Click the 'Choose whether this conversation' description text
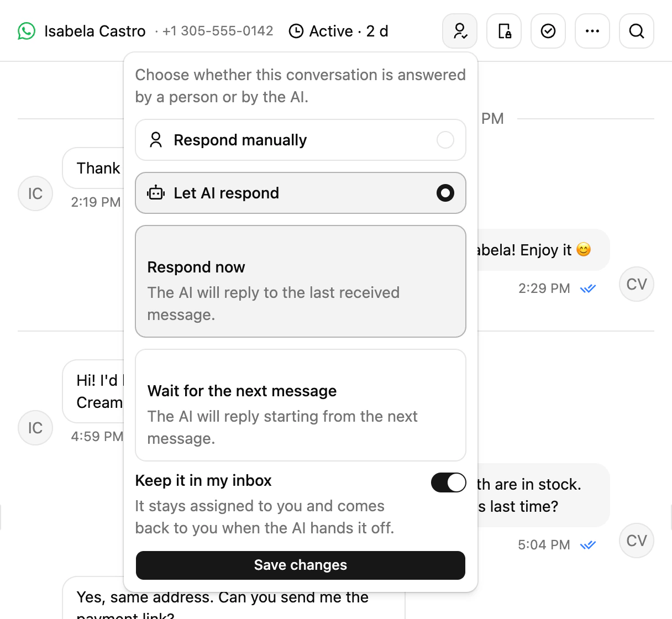672x619 pixels. pyautogui.click(x=301, y=86)
